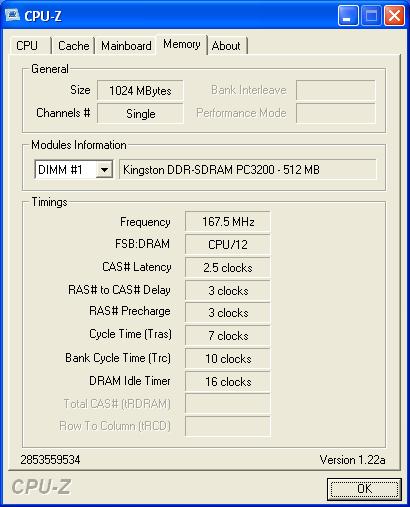
Task: Click the CAS# Latency 2.5 clocks field
Action: tap(228, 268)
